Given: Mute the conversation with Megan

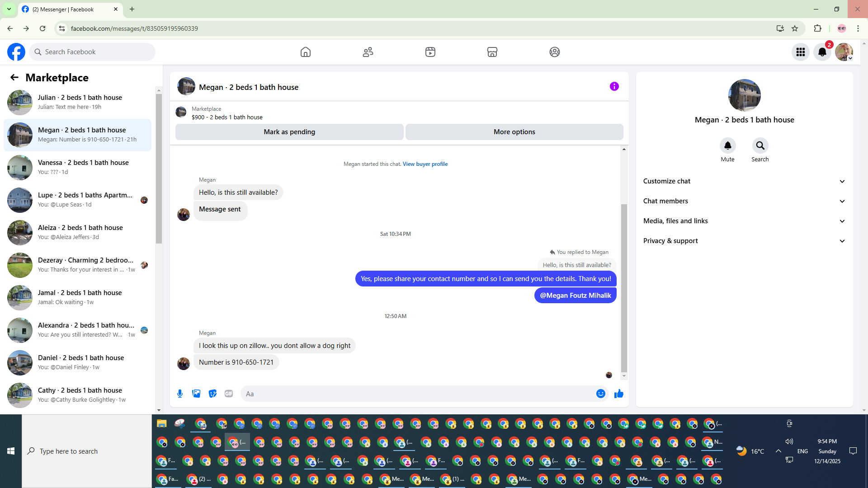Looking at the screenshot, I should click(x=727, y=145).
